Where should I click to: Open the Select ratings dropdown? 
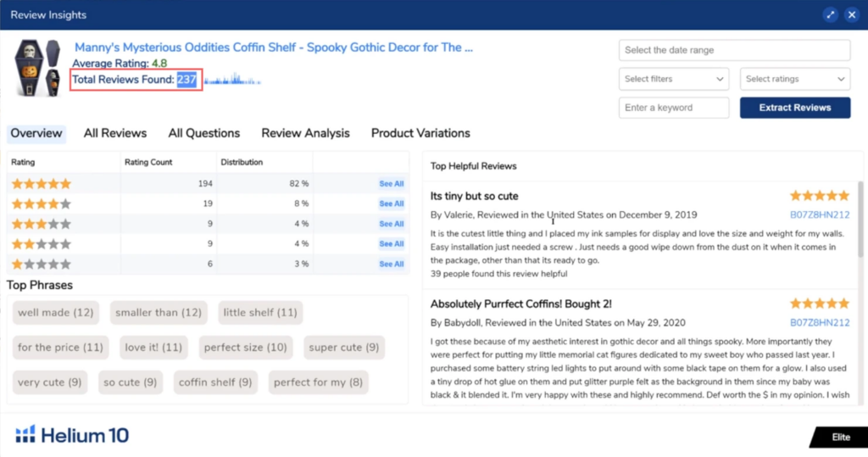tap(794, 79)
